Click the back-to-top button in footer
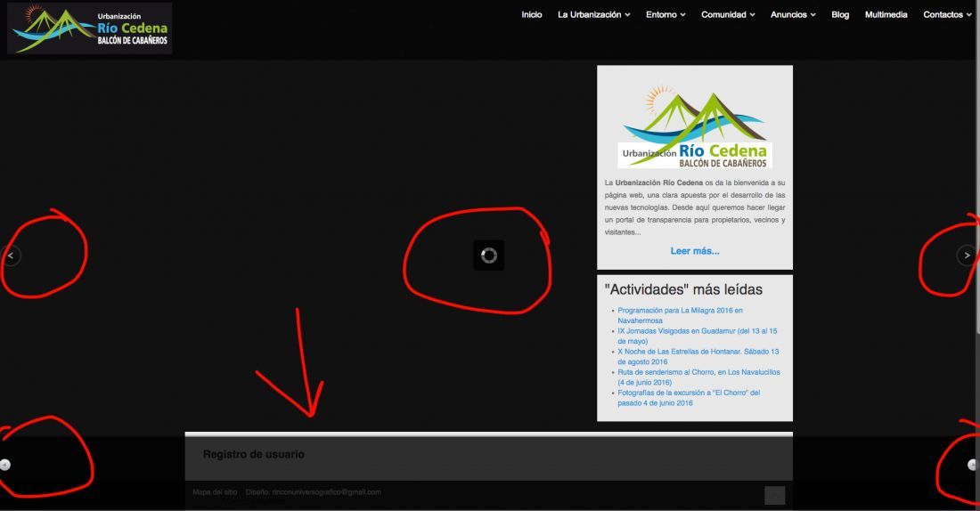Screen dimensions: 980x511 coord(774,495)
